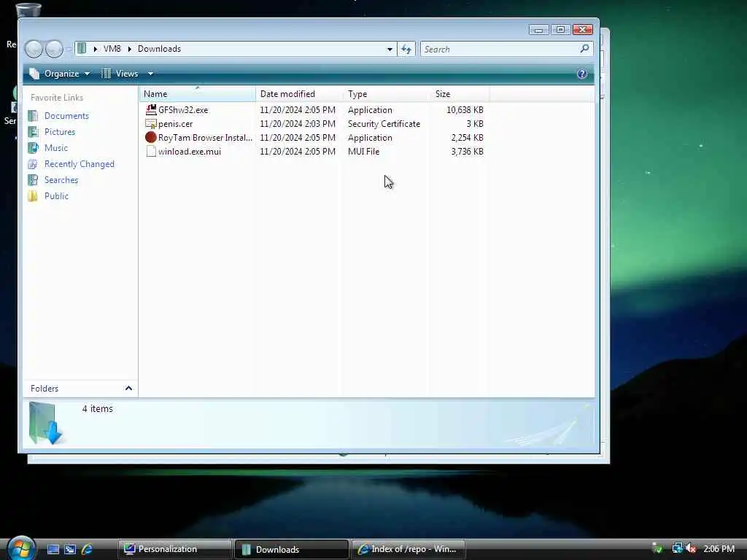747x560 pixels.
Task: Open the Recycle Bin on desktop
Action: click(28, 10)
